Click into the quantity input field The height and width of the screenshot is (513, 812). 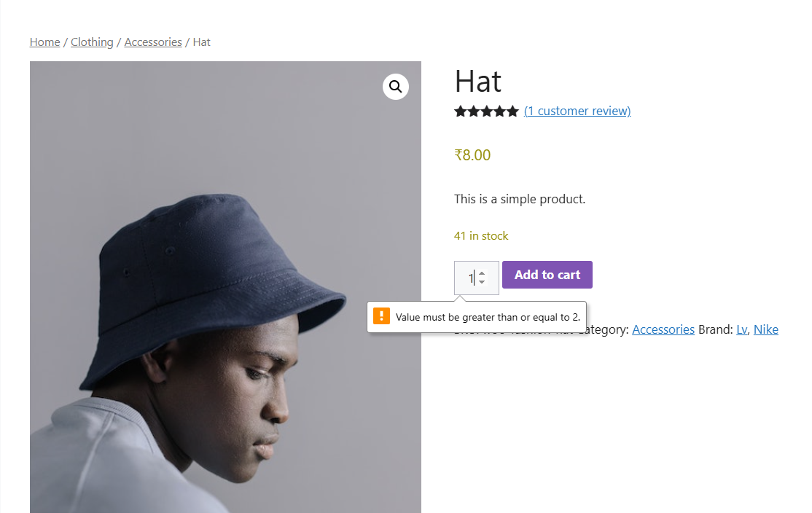[x=467, y=278]
